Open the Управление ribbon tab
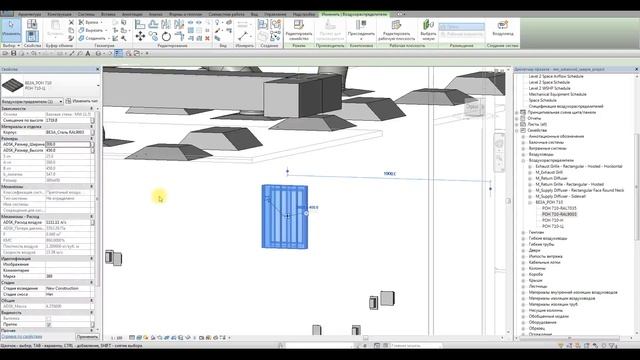 coord(275,14)
